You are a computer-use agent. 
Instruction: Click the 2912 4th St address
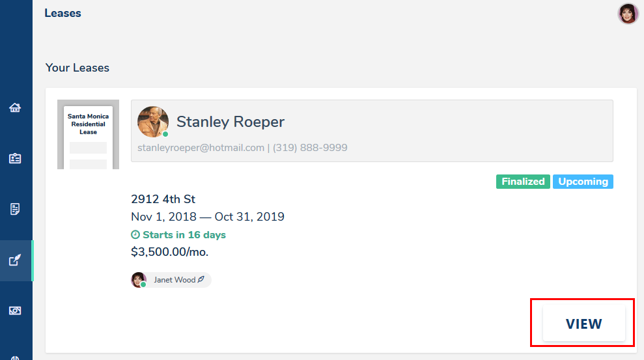(163, 199)
